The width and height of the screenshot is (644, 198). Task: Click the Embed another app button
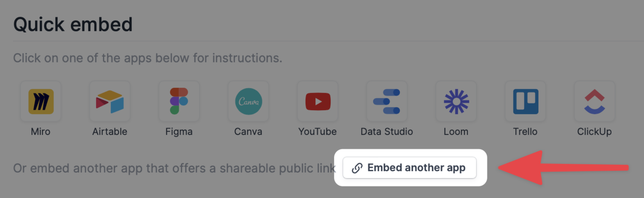[x=409, y=168]
